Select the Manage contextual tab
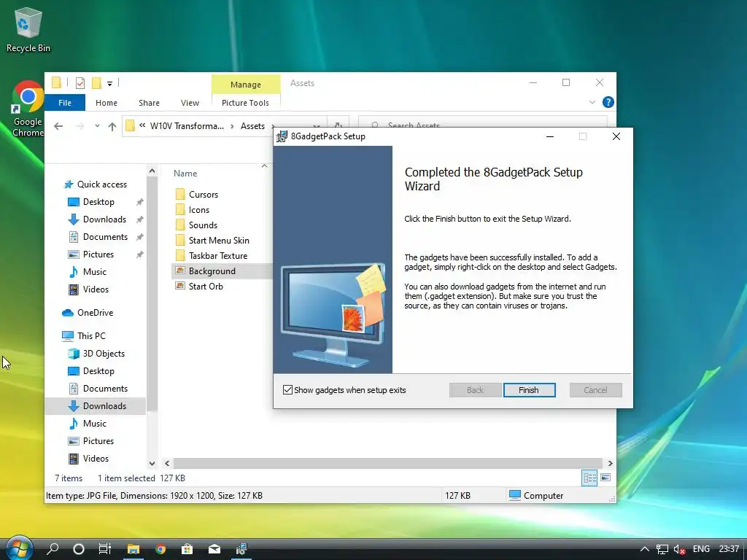Viewport: 747px width, 560px height. click(246, 85)
